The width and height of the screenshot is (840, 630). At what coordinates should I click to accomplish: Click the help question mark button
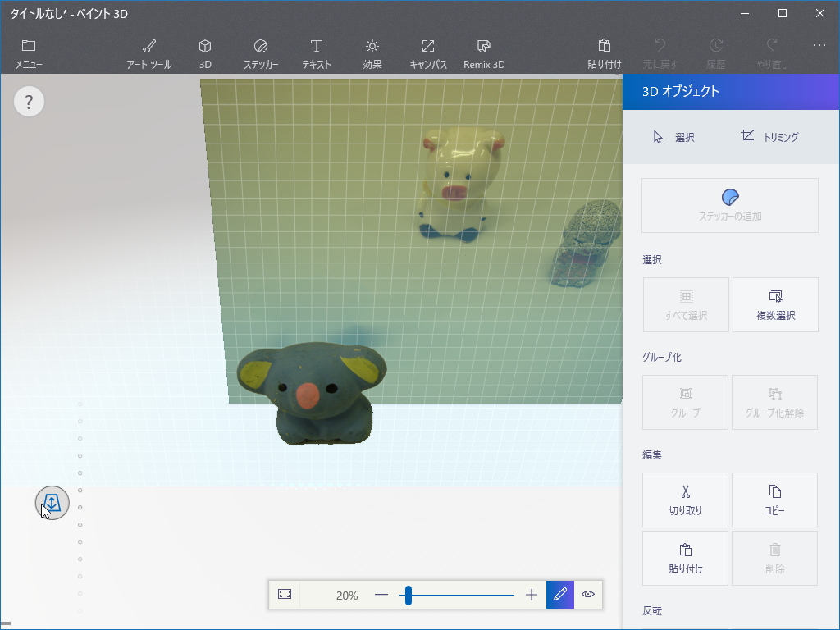(x=29, y=101)
